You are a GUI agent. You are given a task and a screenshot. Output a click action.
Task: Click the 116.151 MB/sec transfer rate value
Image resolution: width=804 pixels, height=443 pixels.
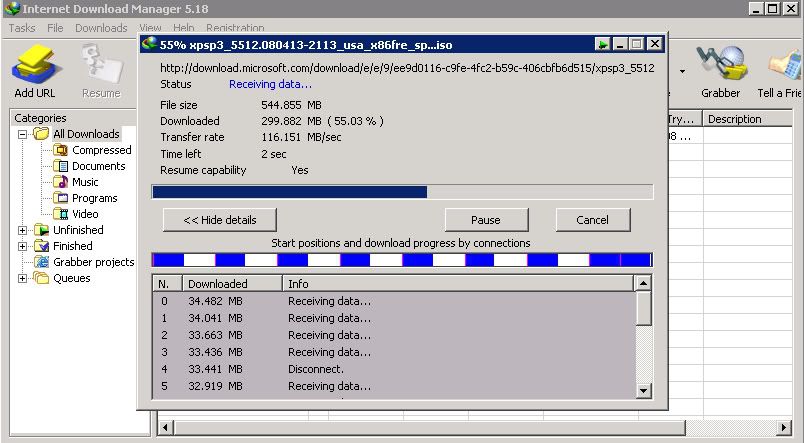[301, 137]
